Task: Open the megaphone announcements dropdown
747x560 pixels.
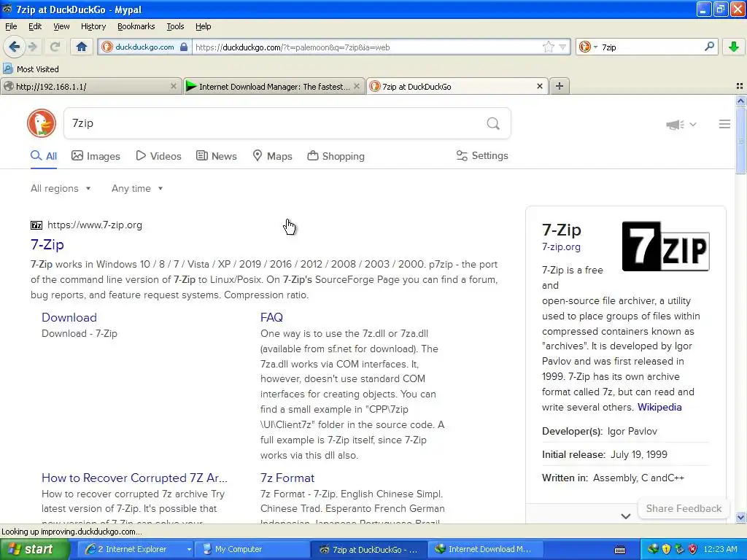Action: click(681, 125)
